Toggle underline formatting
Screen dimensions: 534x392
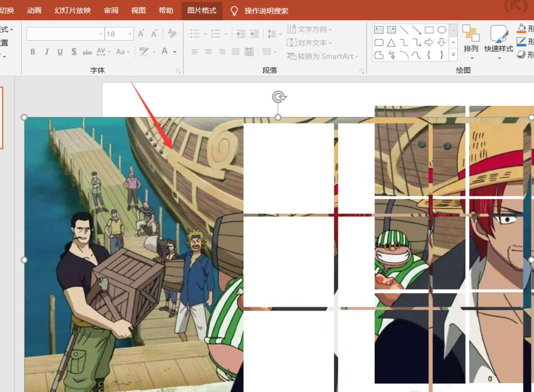click(59, 51)
